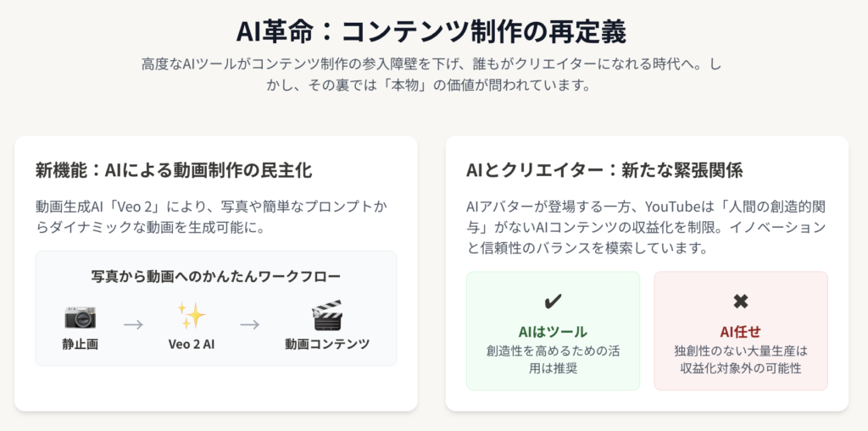Click the clapperboard icon above 動画コンテンツ
The height and width of the screenshot is (431, 868).
(x=327, y=316)
